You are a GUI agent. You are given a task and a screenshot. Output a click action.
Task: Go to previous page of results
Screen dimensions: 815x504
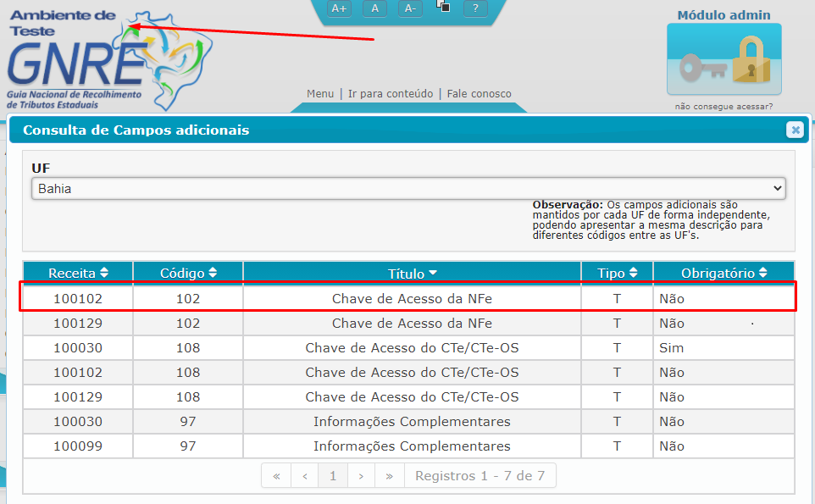pos(305,476)
